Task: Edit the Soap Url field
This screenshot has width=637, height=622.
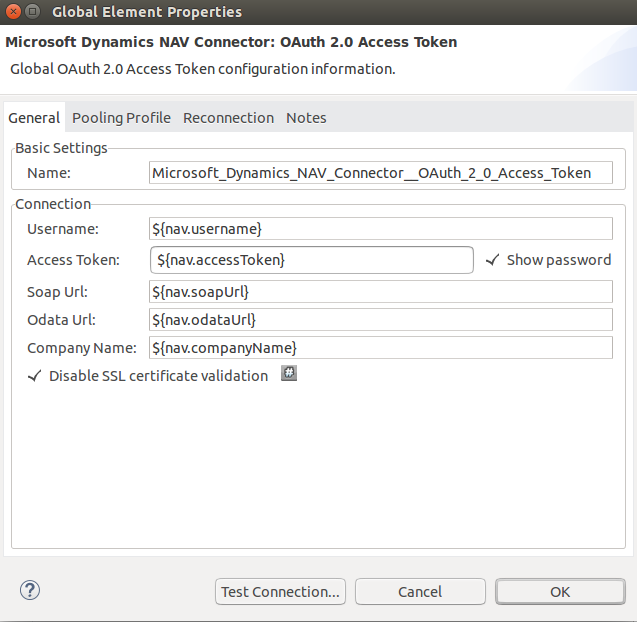Action: [x=381, y=292]
